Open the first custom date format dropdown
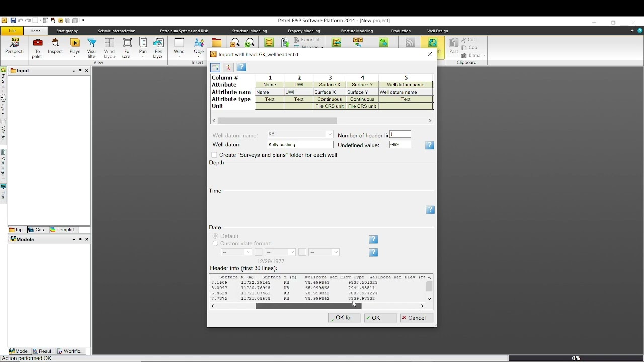The image size is (644, 362). click(248, 252)
